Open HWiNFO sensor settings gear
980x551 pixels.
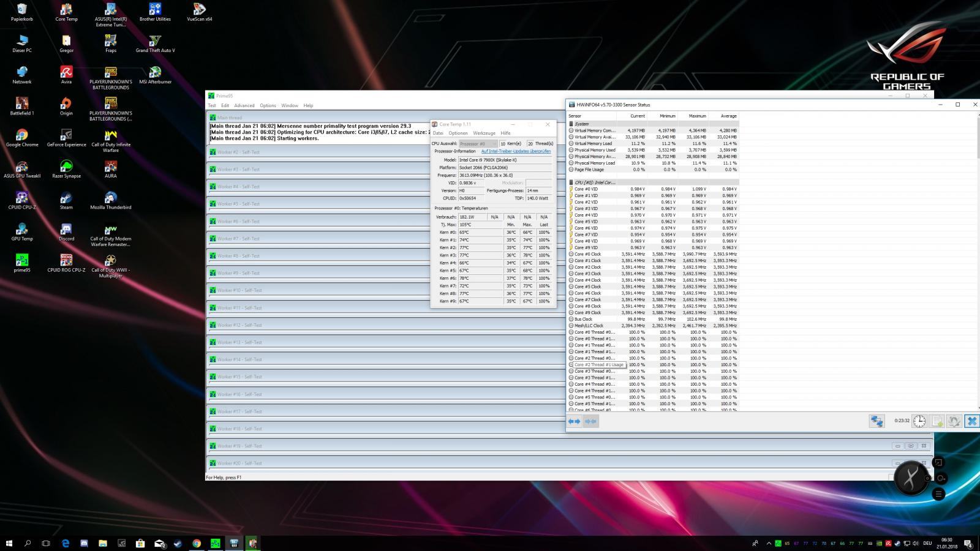pos(954,421)
